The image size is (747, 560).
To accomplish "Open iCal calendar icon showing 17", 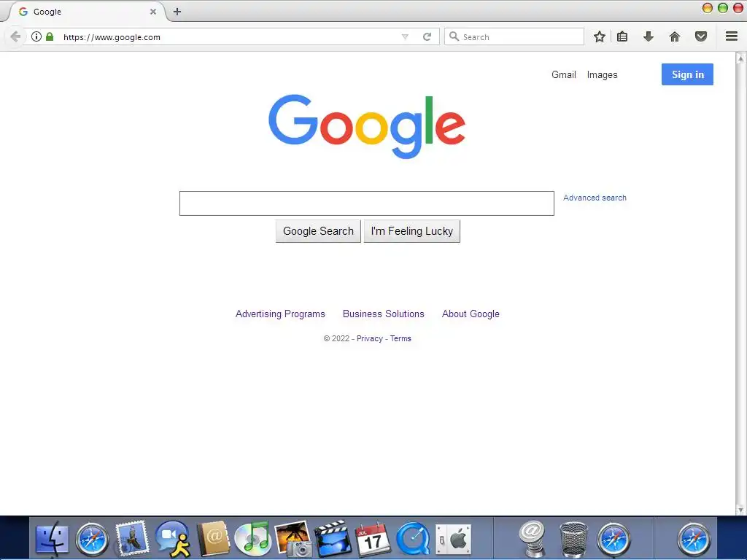I will [373, 539].
